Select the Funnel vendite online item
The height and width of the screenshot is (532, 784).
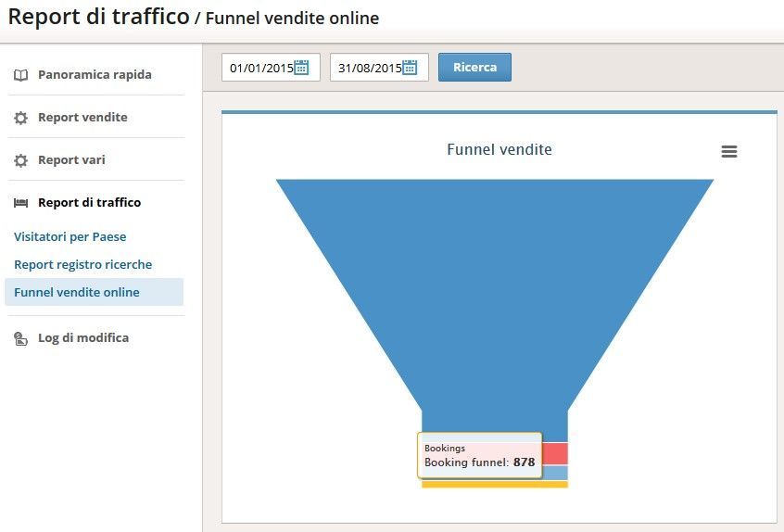click(x=94, y=292)
